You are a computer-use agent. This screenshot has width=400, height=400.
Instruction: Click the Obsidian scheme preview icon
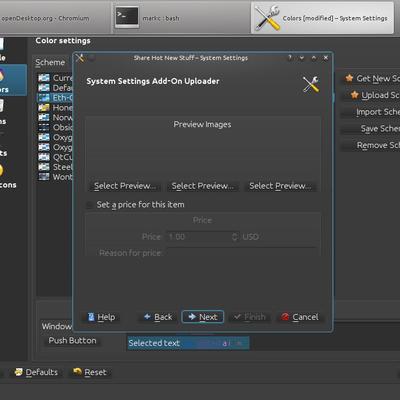pyautogui.click(x=44, y=127)
